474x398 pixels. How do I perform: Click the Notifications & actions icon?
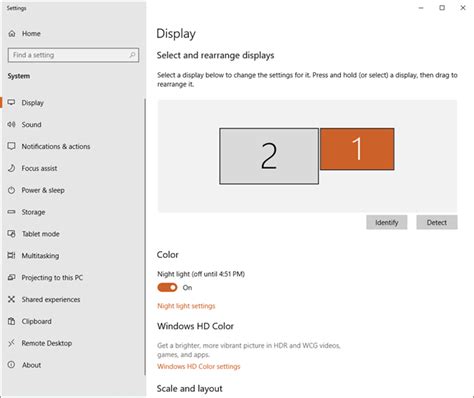[x=12, y=146]
